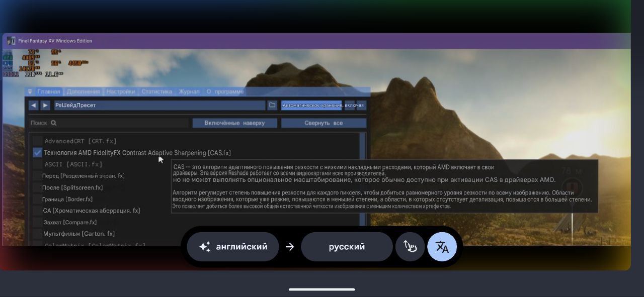Click the Включённые наверху button
Viewport: 644px width, 297px height.
[234, 123]
